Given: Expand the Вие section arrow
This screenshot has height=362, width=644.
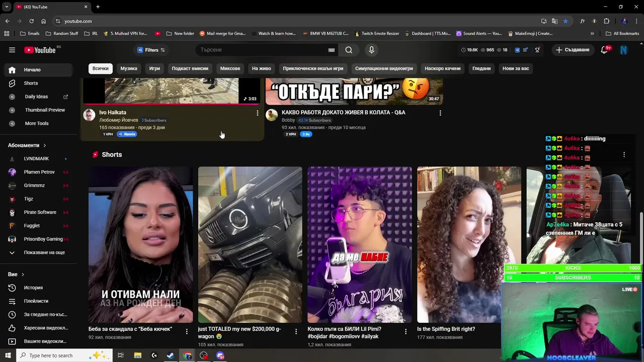Looking at the screenshot, I should tap(23, 275).
